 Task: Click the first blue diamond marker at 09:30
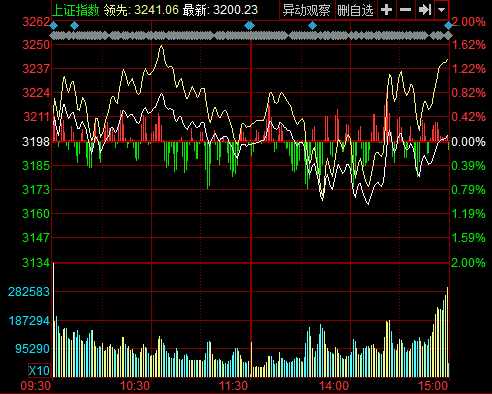(54, 25)
